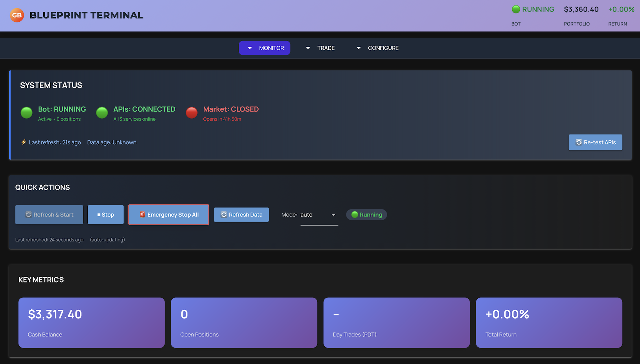The height and width of the screenshot is (364, 640).
Task: Hit the Emergency Stop All button
Action: tap(169, 215)
